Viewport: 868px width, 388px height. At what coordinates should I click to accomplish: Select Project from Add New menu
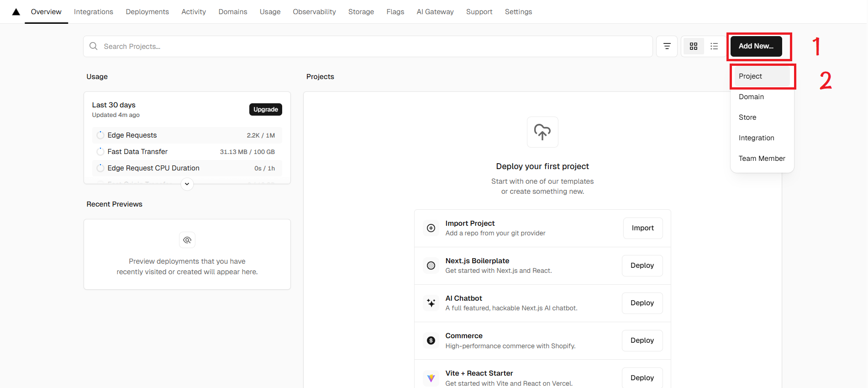point(750,76)
